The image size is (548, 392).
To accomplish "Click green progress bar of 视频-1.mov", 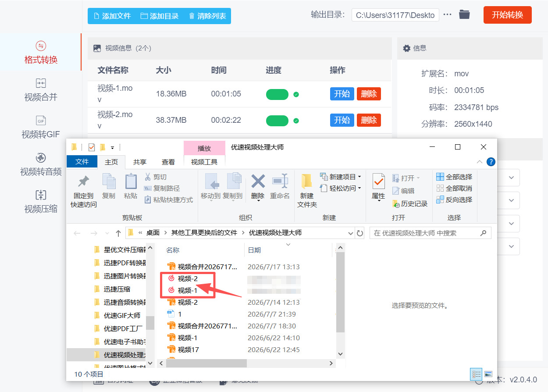I will (277, 94).
